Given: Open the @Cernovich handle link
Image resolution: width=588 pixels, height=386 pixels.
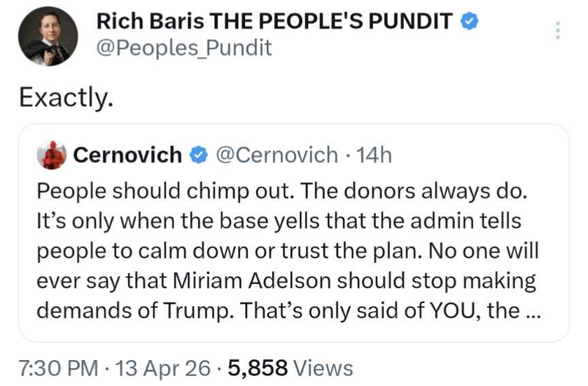Looking at the screenshot, I should (x=277, y=155).
